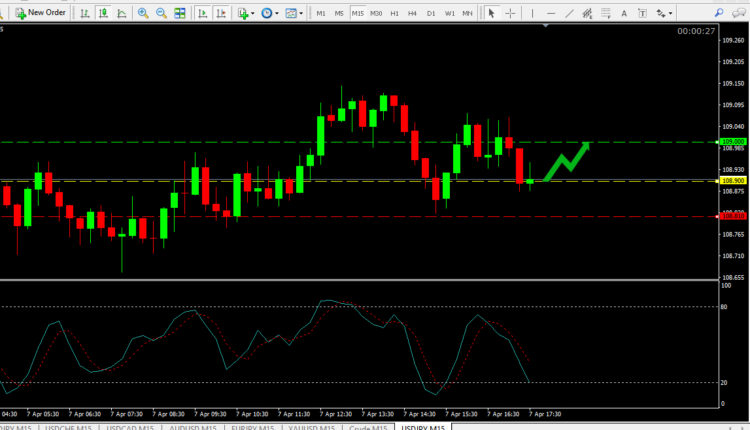
Task: Select the USDJPY,M15 chart tab
Action: (423, 427)
